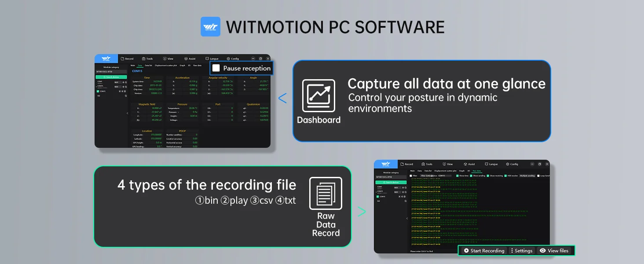Click COM15 device settings gear in dashboard window
The image size is (644, 264).
(x=125, y=91)
